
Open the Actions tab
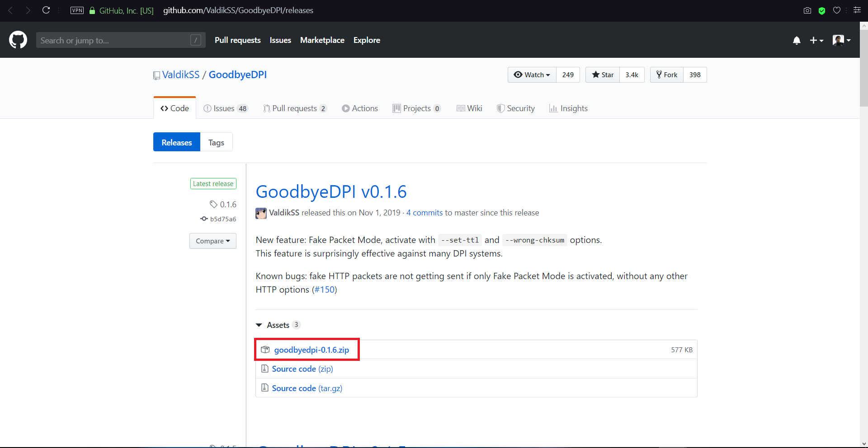360,108
